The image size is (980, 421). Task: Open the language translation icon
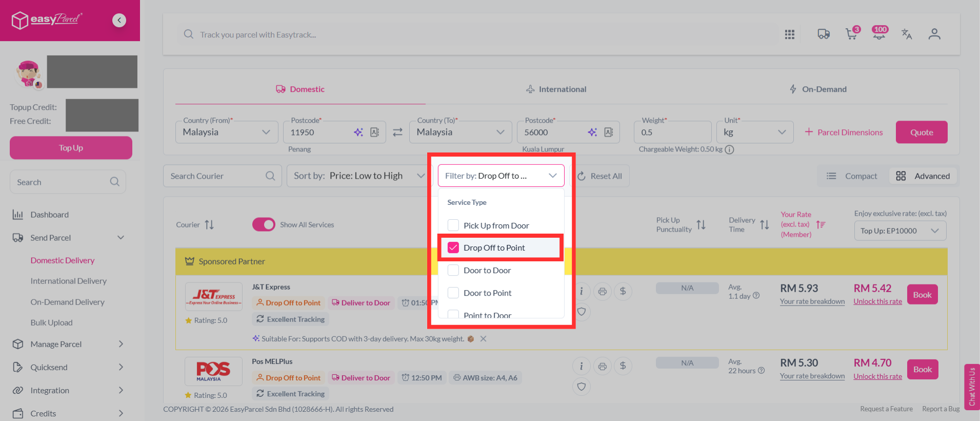907,34
